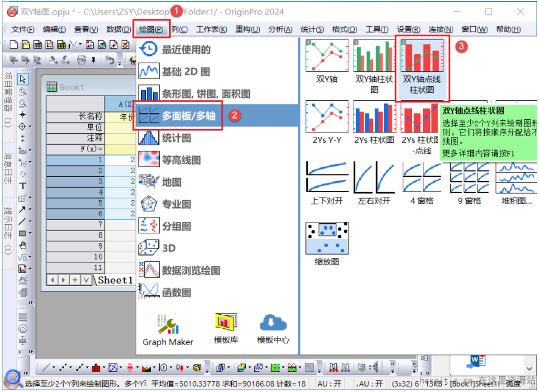The height and width of the screenshot is (392, 539).
Task: Expand the Line plot dropdown arrow
Action: point(54,368)
